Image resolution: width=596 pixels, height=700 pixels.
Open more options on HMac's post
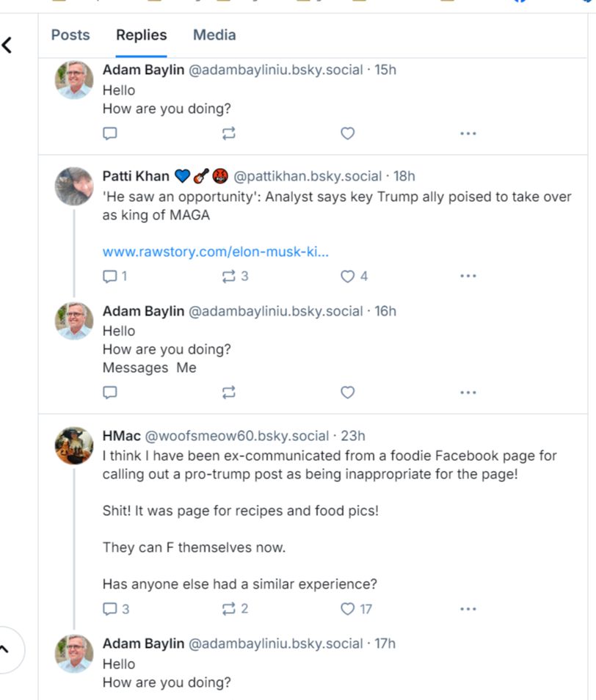(x=468, y=609)
